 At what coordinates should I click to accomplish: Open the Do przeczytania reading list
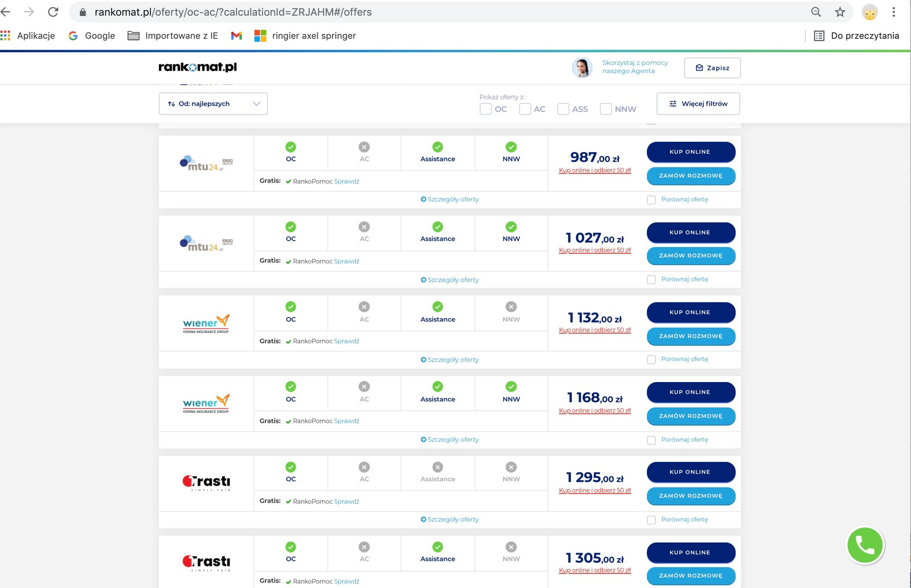click(856, 36)
